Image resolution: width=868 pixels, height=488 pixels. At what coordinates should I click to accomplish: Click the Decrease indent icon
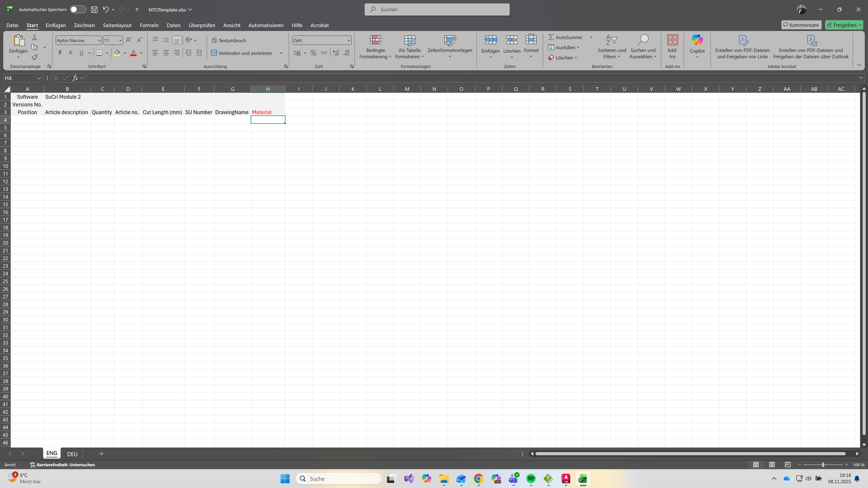[x=188, y=53]
